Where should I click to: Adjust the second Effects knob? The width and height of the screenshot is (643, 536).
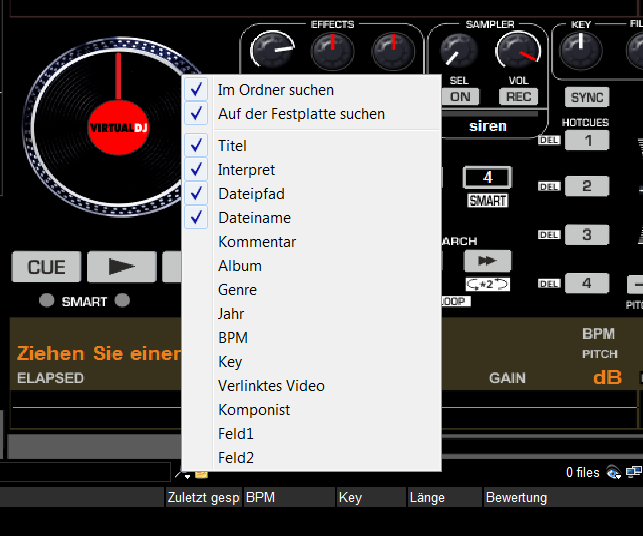(x=333, y=52)
